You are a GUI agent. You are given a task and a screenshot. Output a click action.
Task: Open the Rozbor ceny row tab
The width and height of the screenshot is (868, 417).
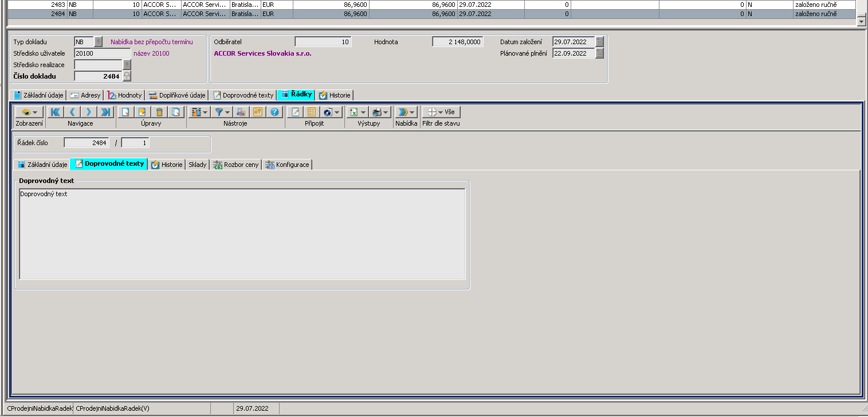click(236, 165)
